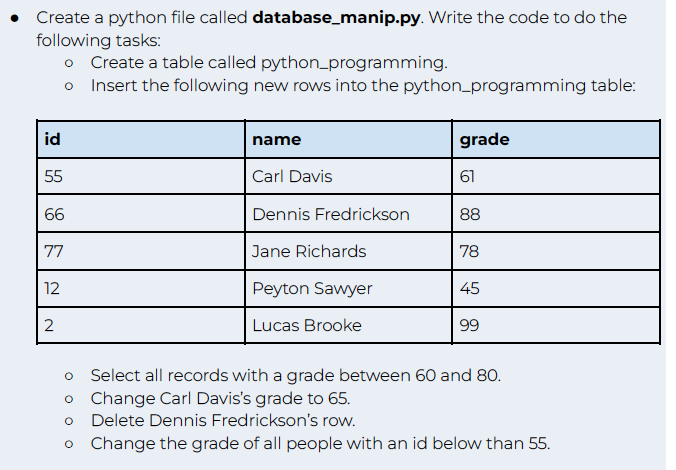The width and height of the screenshot is (676, 470).
Task: Click the 'Create a table called python_programming' bullet
Action: click(269, 63)
